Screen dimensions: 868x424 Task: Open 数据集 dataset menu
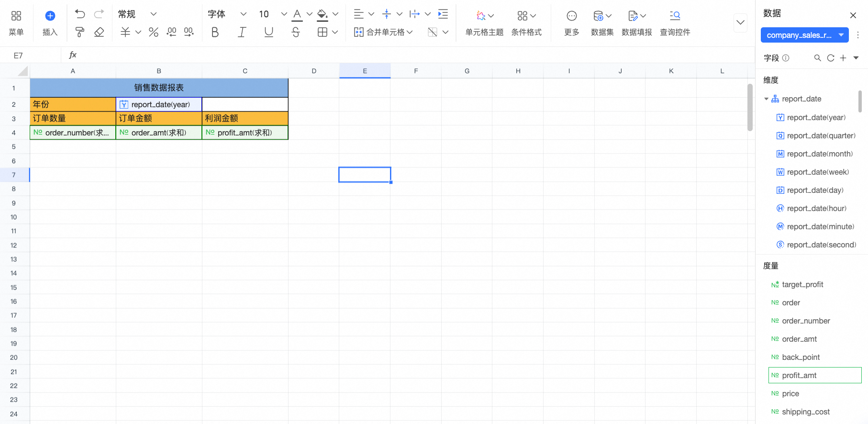pyautogui.click(x=602, y=23)
